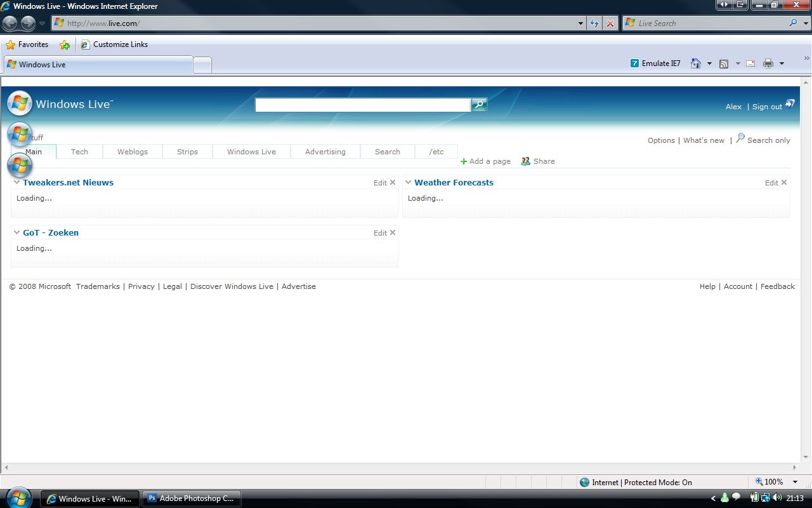Click the icon beside Sign out
Viewport: 812px width, 508px height.
click(x=790, y=104)
